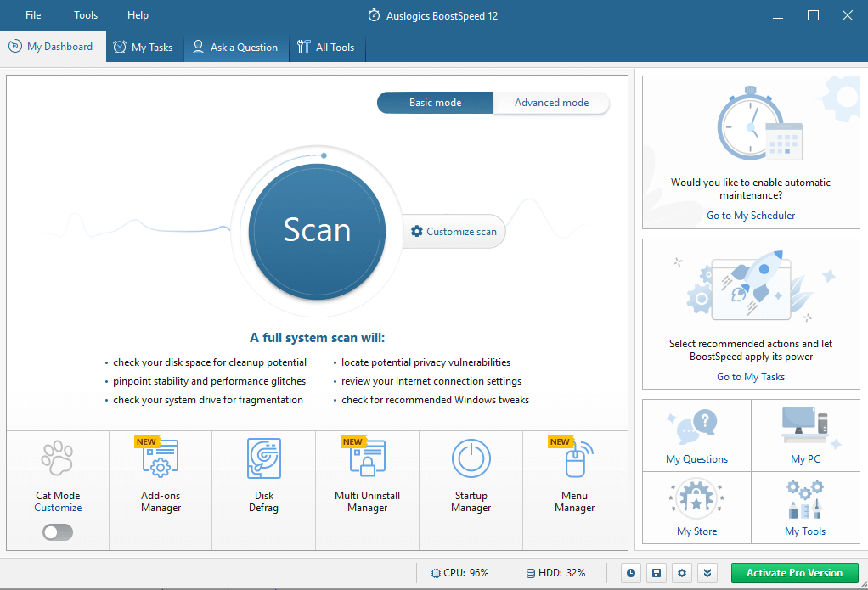Open the Tools menu
The height and width of the screenshot is (590, 868).
[85, 14]
